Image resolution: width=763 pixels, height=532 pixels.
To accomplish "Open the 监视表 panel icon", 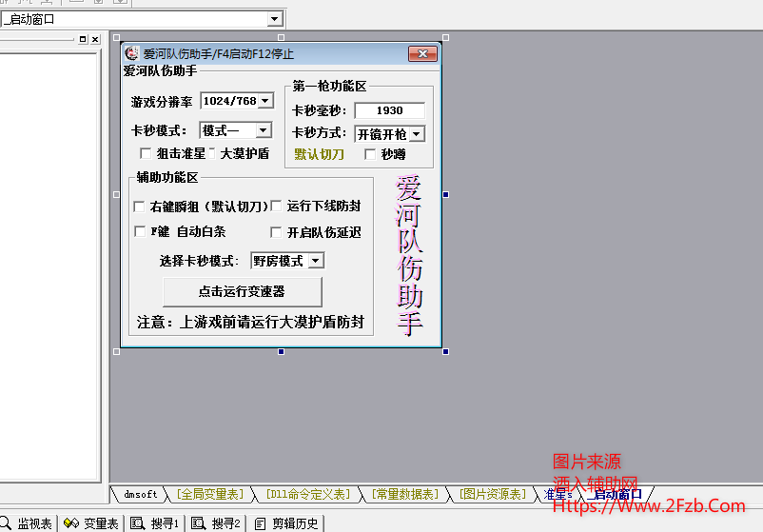I will point(8,523).
